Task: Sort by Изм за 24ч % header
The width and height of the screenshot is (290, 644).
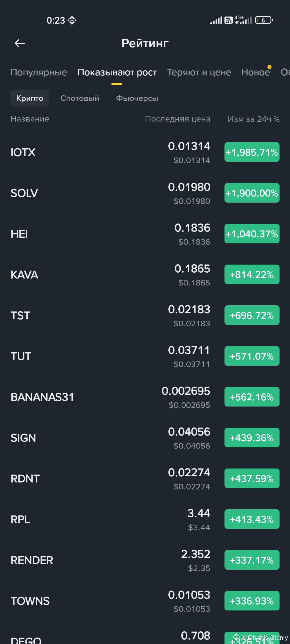Action: [253, 119]
